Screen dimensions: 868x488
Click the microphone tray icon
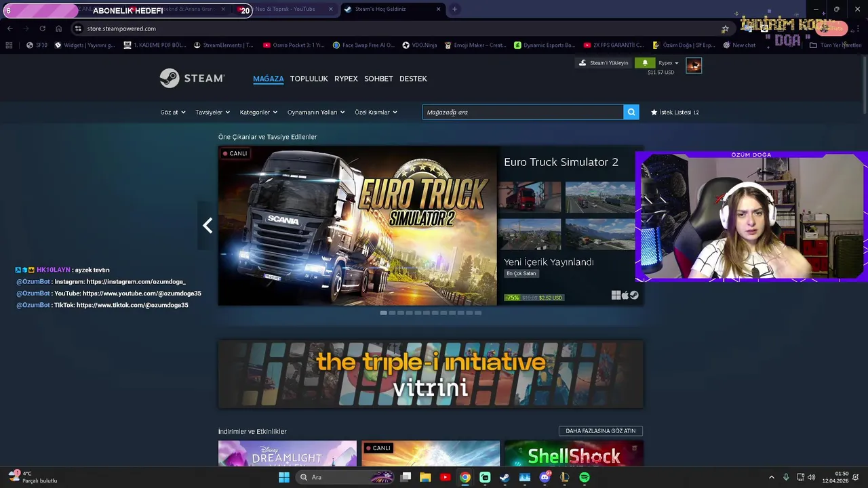click(786, 477)
